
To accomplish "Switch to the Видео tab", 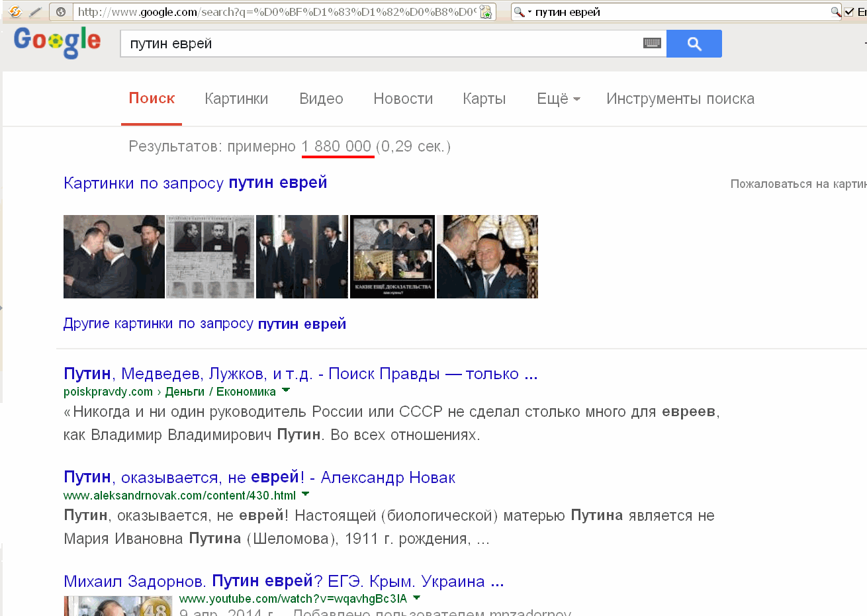I will (321, 99).
